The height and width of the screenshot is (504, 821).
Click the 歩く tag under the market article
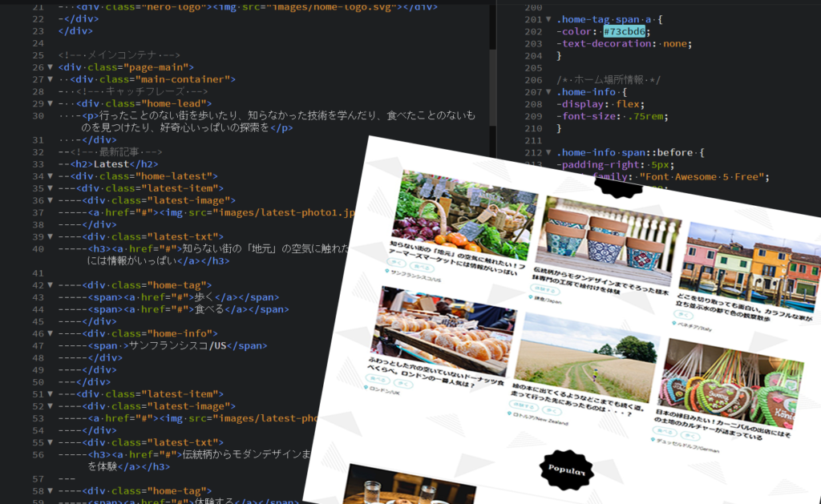coord(397,262)
